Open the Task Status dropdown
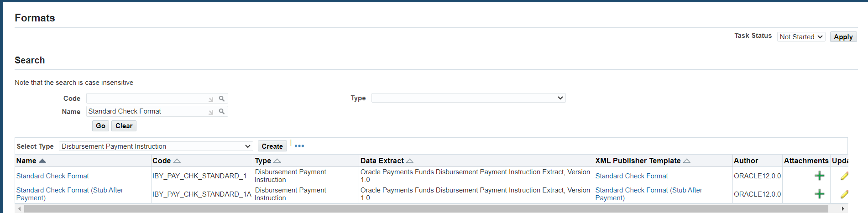Image resolution: width=868 pixels, height=213 pixels. [x=801, y=37]
